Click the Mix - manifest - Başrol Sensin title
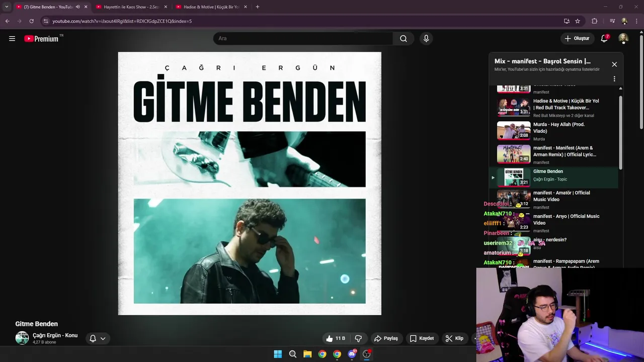Image resolution: width=644 pixels, height=362 pixels. pos(542,61)
